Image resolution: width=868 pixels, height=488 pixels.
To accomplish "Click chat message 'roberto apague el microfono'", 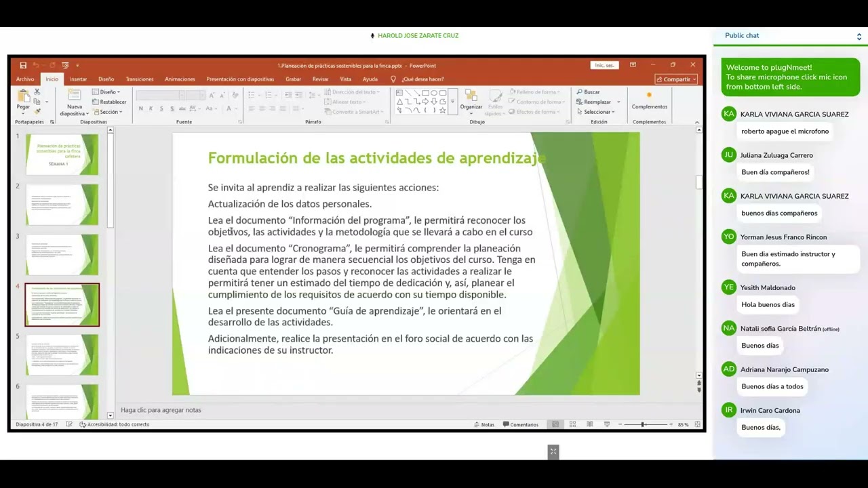I will pos(785,131).
